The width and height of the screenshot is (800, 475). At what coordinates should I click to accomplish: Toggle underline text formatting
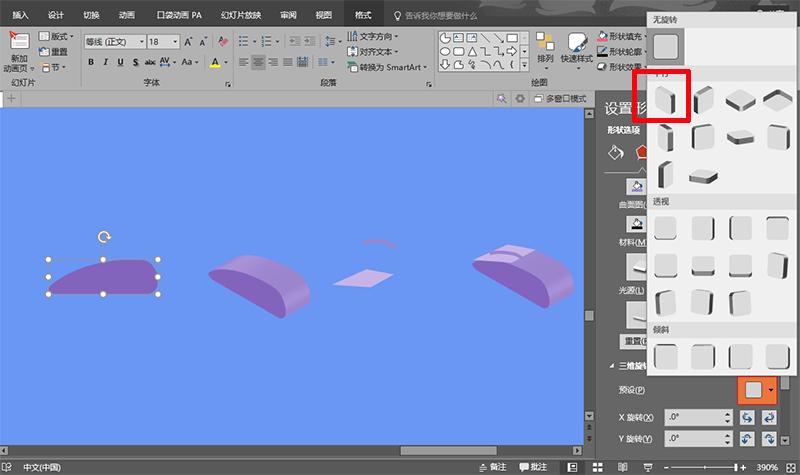[122, 62]
